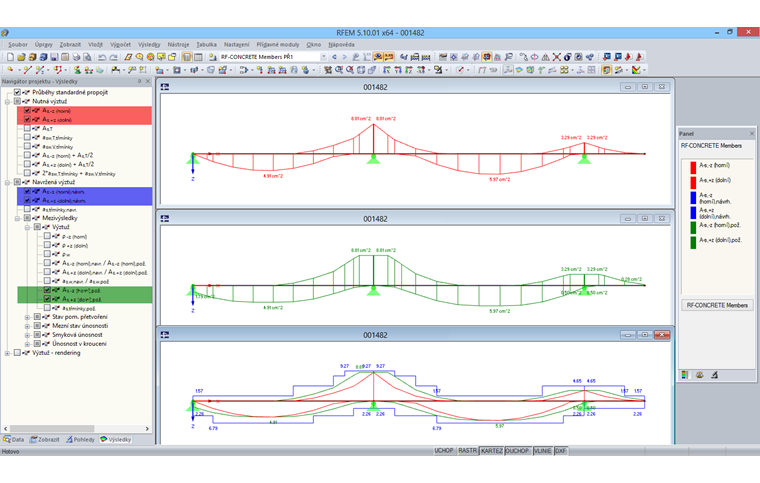Expand Smyková únosnost node

27,335
